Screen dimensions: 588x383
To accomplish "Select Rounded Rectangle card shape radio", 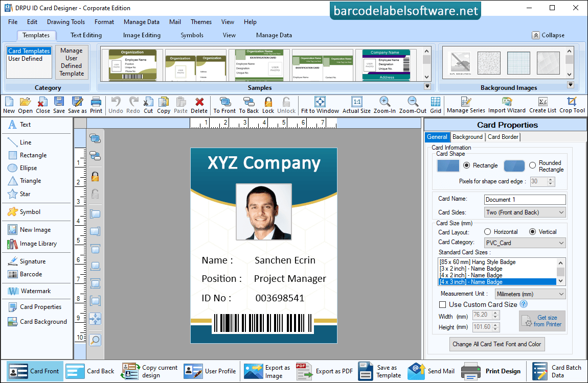I will pos(532,165).
